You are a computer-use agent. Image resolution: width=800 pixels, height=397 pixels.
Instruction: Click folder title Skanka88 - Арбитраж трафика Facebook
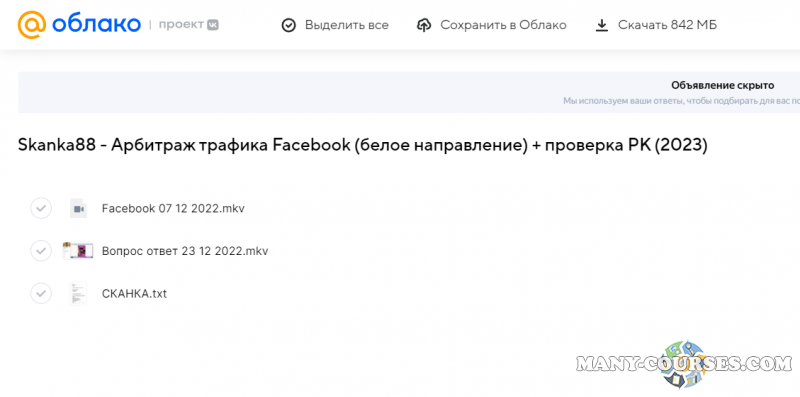tap(363, 145)
